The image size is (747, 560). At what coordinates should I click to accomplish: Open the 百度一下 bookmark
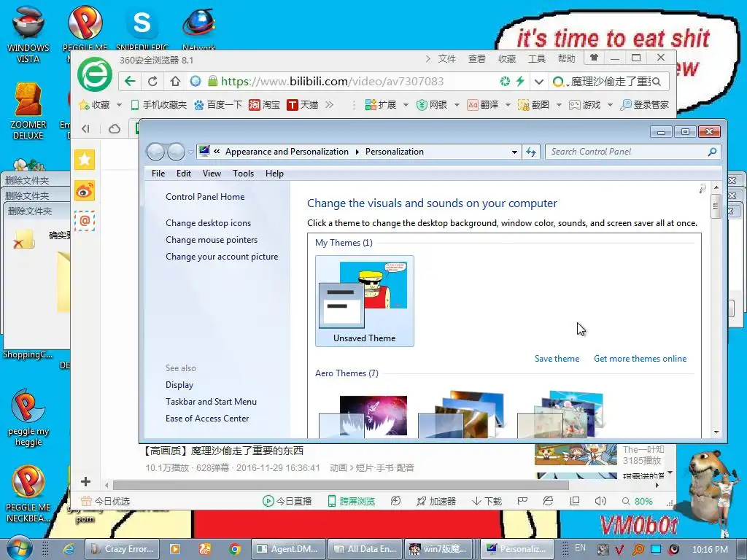(x=218, y=105)
